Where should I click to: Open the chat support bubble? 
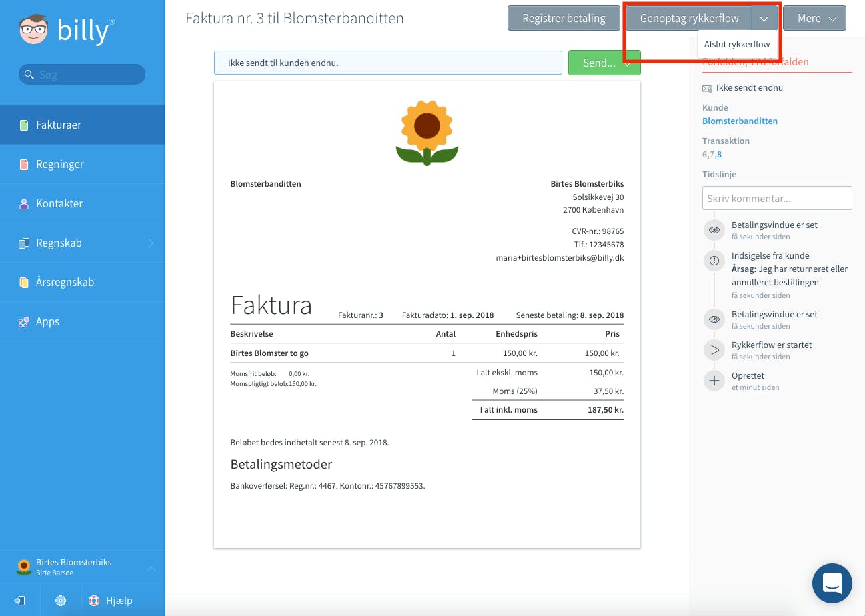pos(832,583)
